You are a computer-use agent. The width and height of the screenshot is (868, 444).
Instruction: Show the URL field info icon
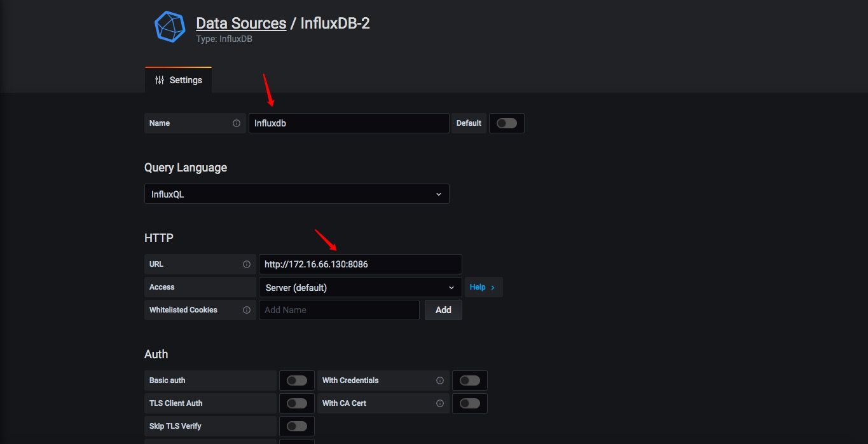247,264
